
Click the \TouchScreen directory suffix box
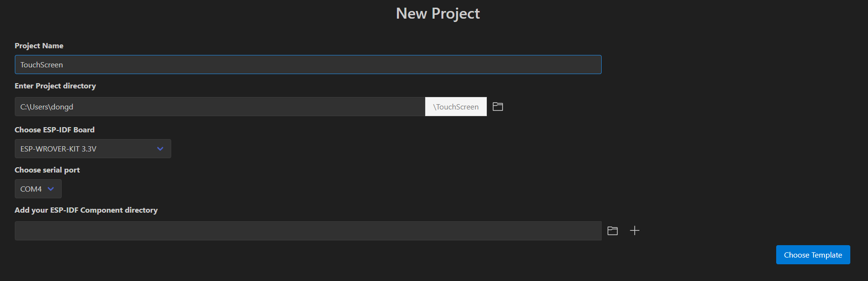(456, 107)
